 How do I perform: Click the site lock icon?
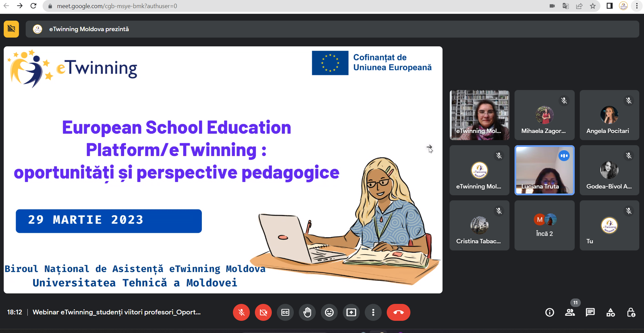(x=50, y=6)
